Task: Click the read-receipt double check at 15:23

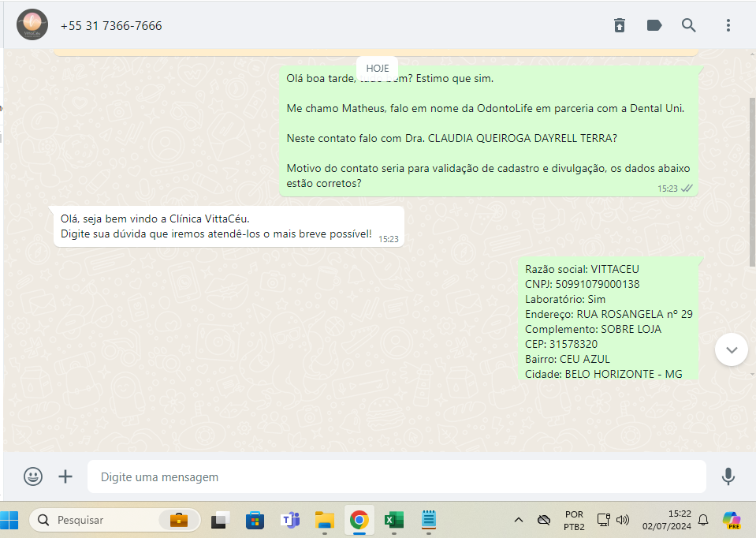Action: click(687, 189)
